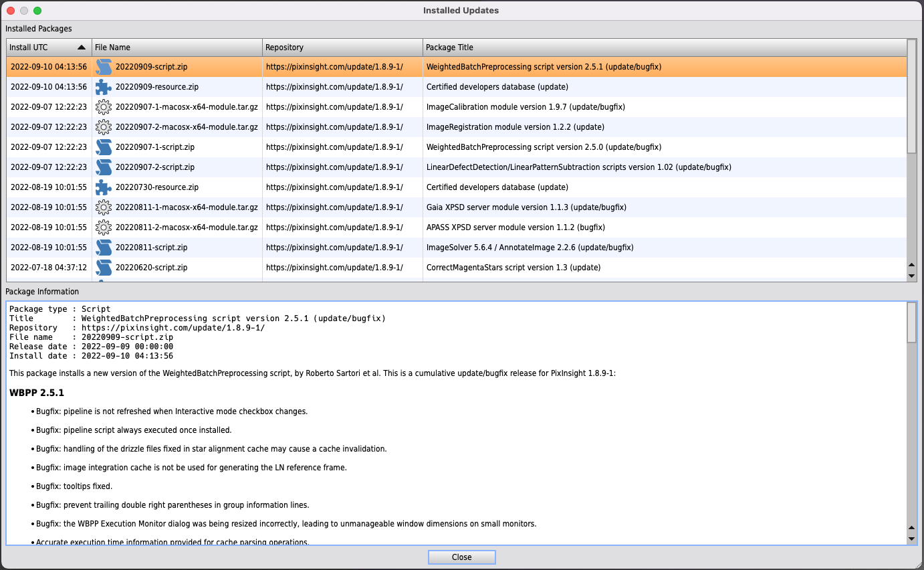Click the file name 20220811-2-macosx-x64-module.tar.gz

coord(187,227)
